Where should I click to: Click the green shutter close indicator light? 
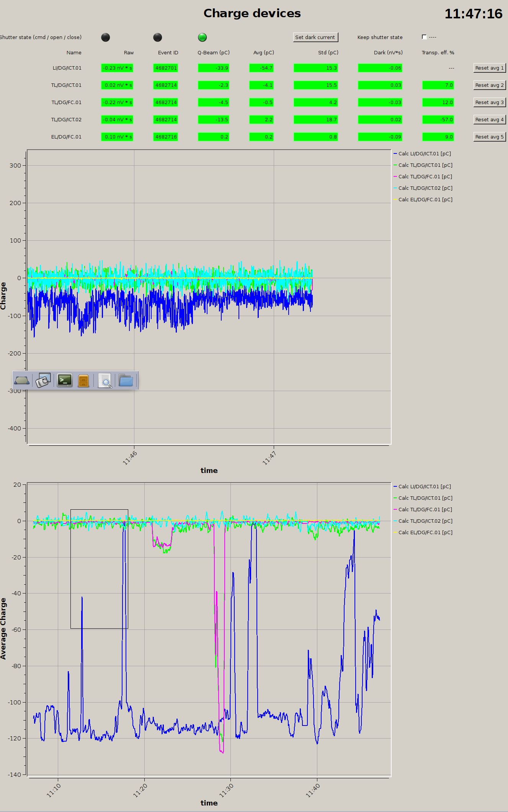[x=202, y=37]
